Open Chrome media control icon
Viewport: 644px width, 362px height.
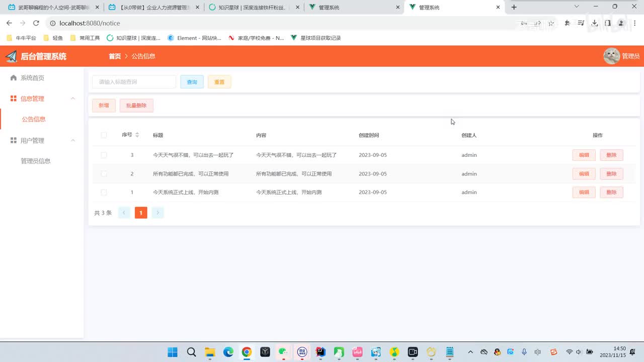pyautogui.click(x=581, y=23)
